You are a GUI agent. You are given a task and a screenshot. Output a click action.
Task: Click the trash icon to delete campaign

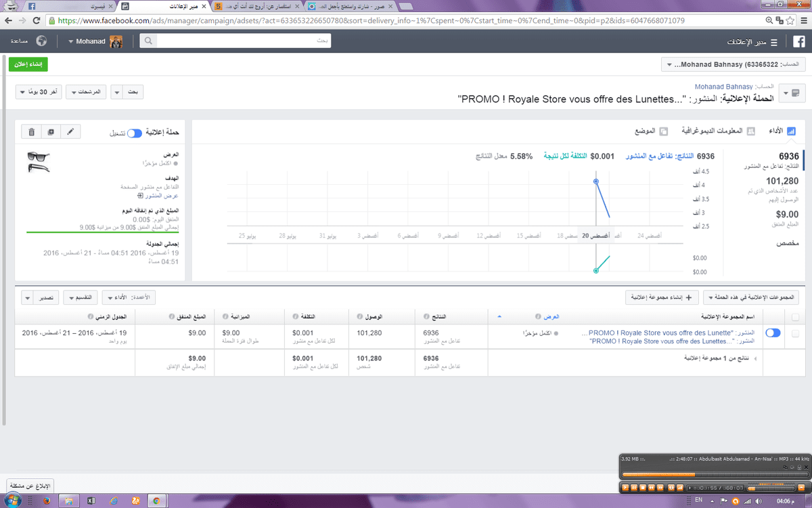tap(32, 132)
